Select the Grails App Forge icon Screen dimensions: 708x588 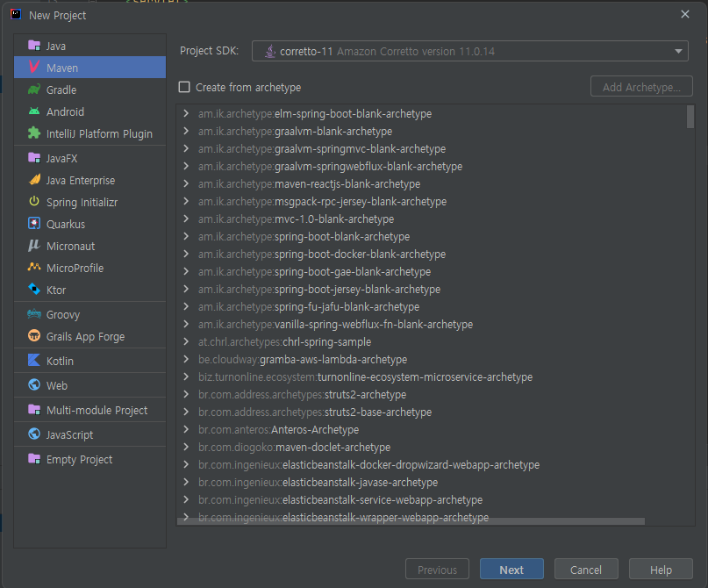(x=34, y=335)
